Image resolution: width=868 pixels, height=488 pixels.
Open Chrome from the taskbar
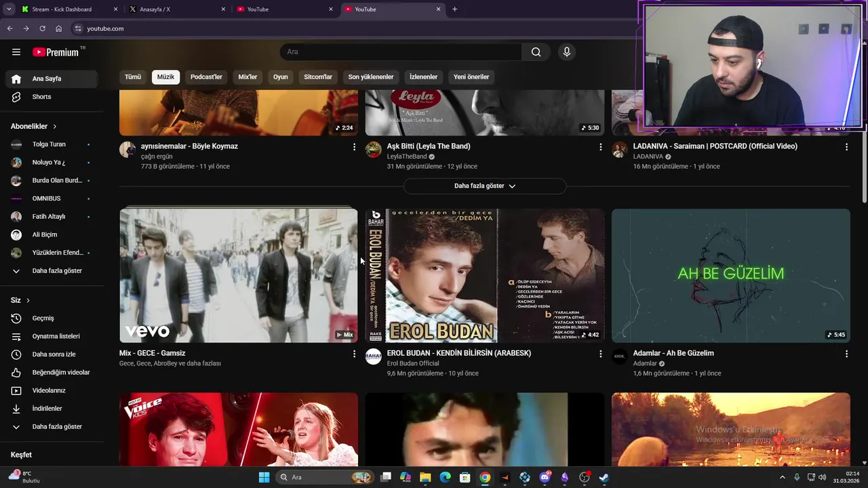pos(485,477)
